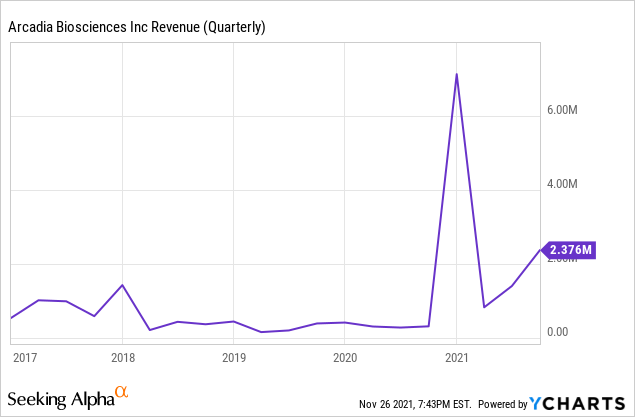Click the 6.00M y-axis label
This screenshot has height=417, width=635.
562,110
